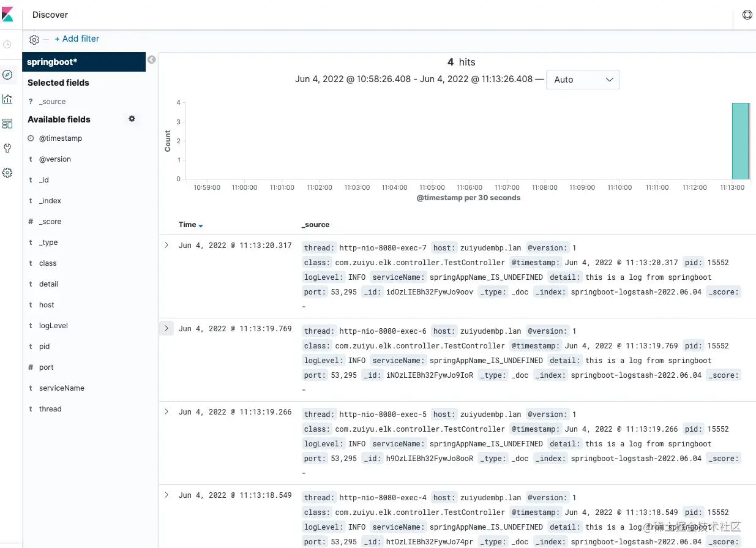Open Dev Tools wrench icon

click(7, 148)
